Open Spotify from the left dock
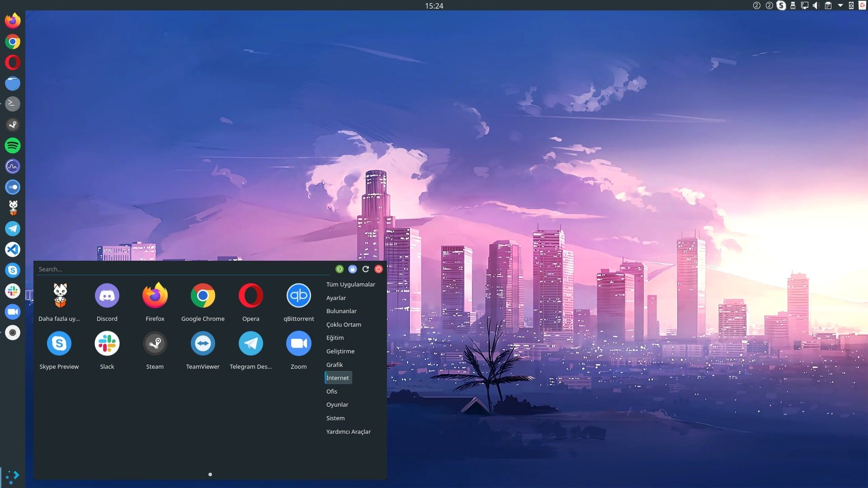The width and height of the screenshot is (868, 488). pyautogui.click(x=13, y=145)
